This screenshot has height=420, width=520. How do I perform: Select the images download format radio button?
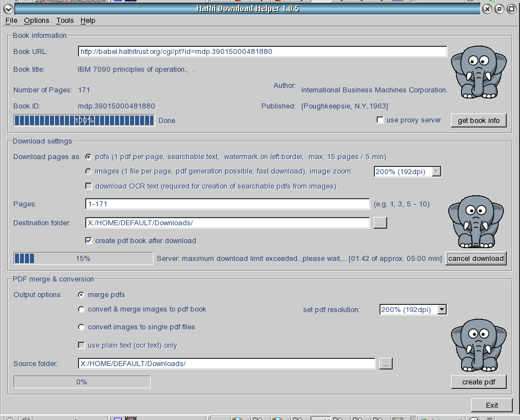click(x=88, y=171)
